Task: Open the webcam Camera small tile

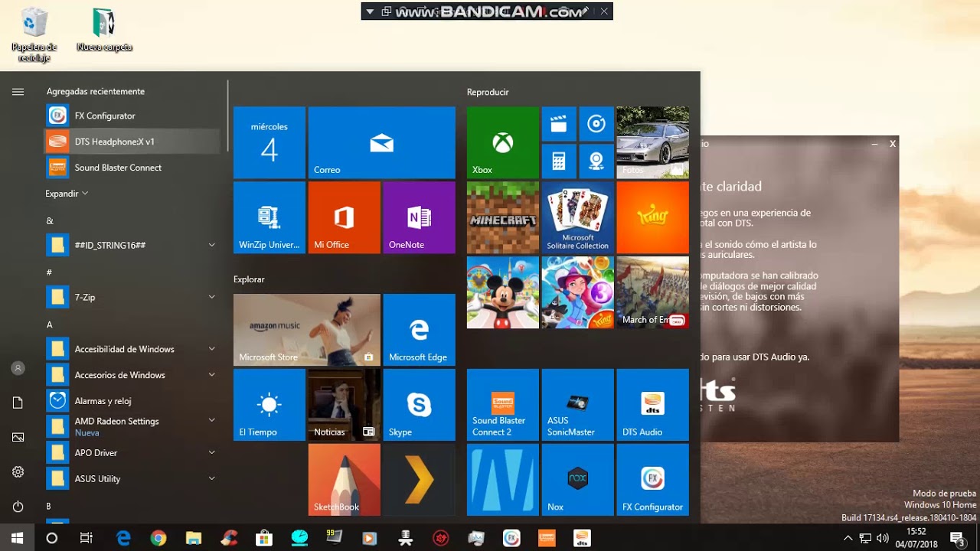Action: (596, 161)
